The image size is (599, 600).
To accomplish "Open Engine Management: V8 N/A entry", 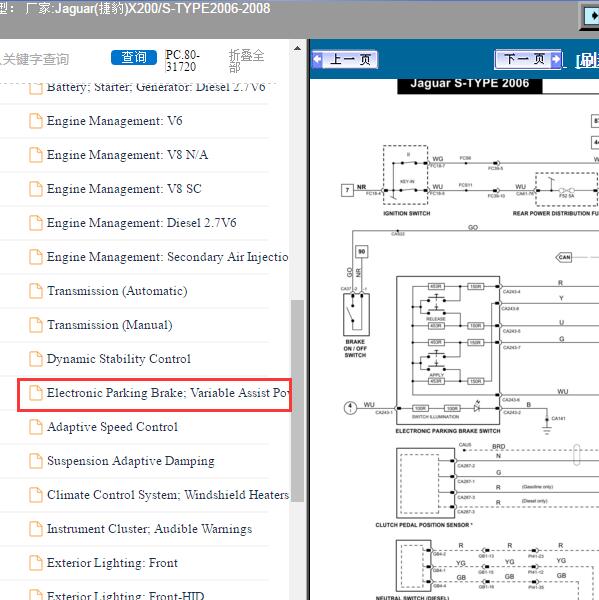I will [127, 155].
